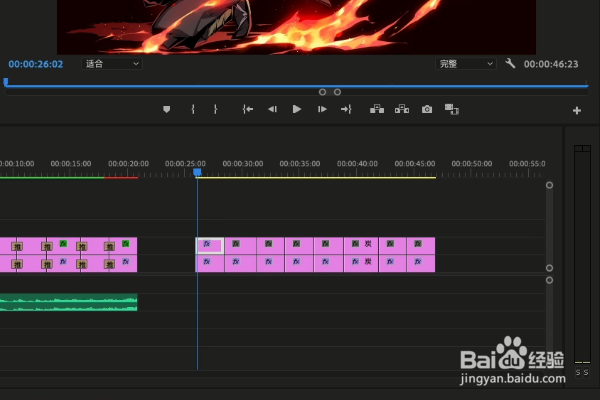600x400 pixels.
Task: Click the green fx badge between the 推 transitions
Action: (x=63, y=243)
